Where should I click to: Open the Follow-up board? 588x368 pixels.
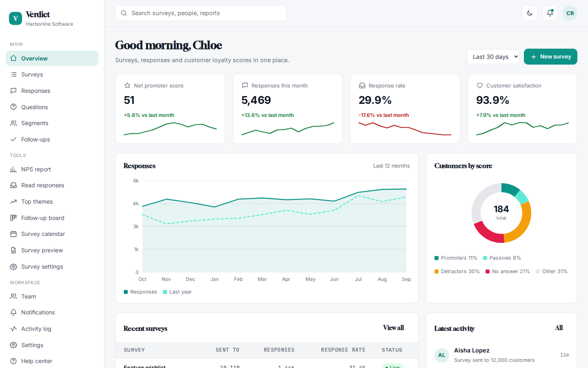click(52, 218)
